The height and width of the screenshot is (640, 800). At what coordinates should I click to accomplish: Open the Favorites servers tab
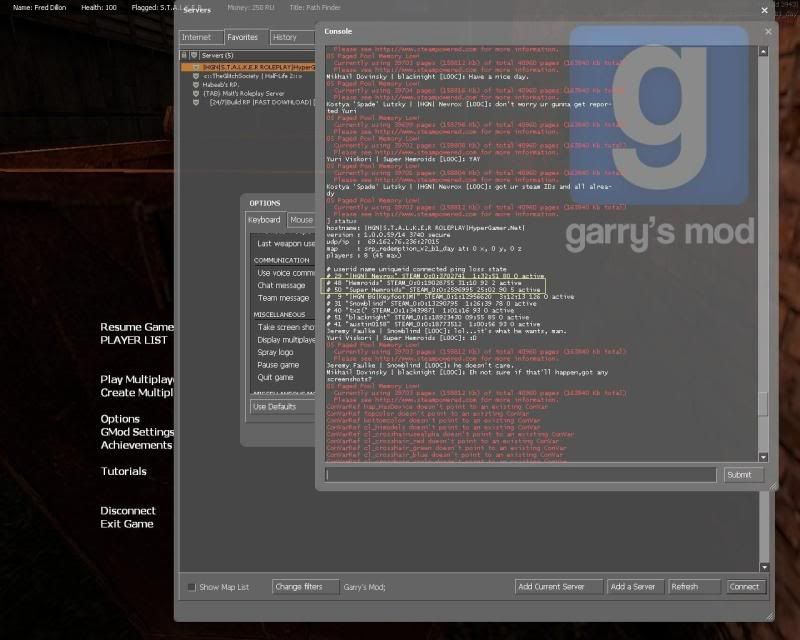click(246, 37)
